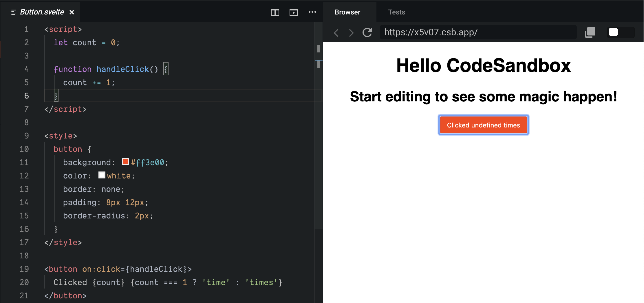Screen dimensions: 644x303
Task: Open the three-dot more options menu
Action: coord(312,12)
